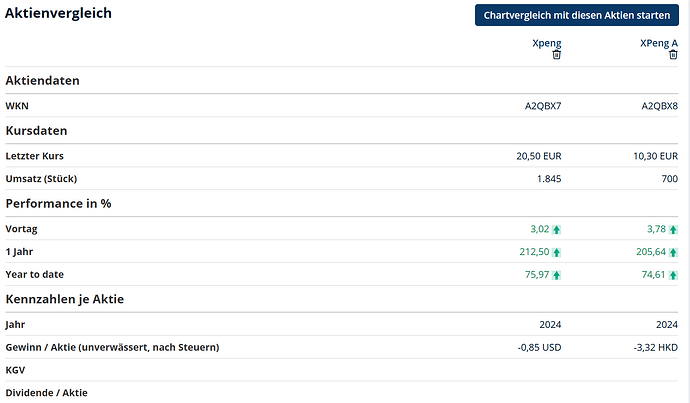690x403 pixels.
Task: Open the XPeng A column header
Action: 658,43
